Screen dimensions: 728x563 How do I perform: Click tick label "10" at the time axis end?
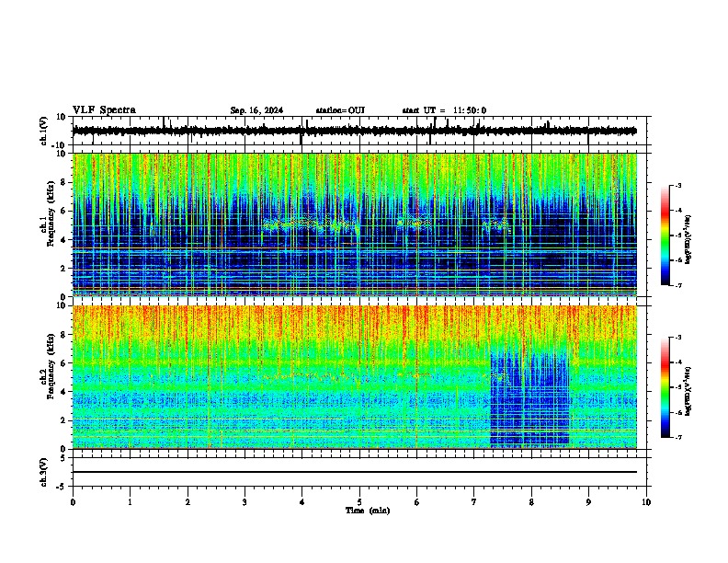646,502
